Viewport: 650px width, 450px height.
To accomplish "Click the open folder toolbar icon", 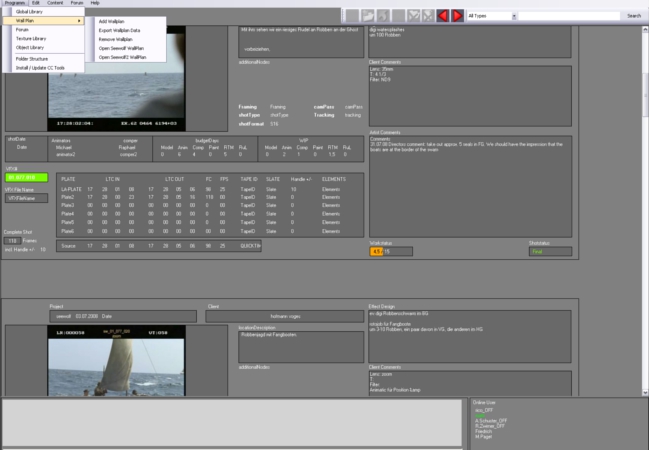I will 367,16.
